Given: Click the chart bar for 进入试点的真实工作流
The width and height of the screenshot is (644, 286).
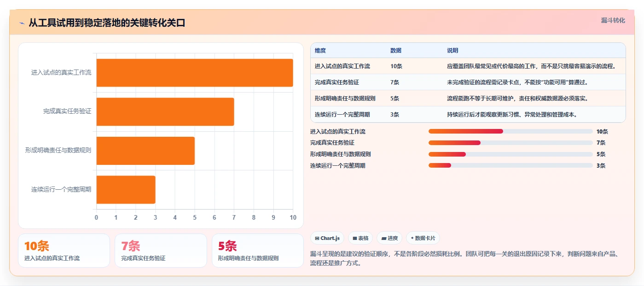Looking at the screenshot, I should 195,73.
